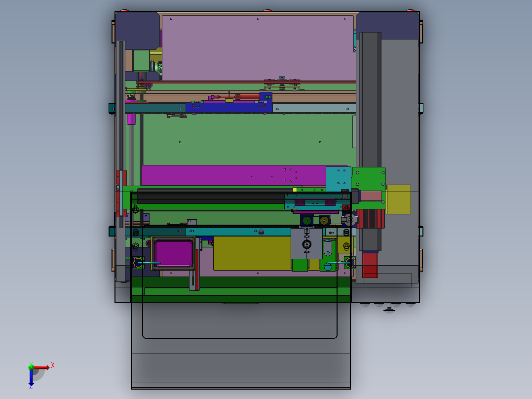This screenshot has width=532, height=399.
Task: Select the large mauve panel at the top
Action: 259,47
